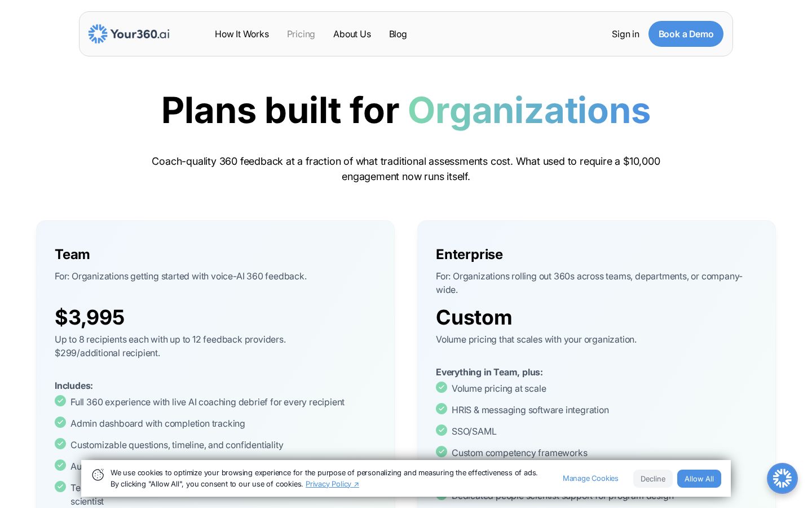Click the checkmark beside Full 360 experience
Viewport: 812px width, 508px height.
click(60, 401)
